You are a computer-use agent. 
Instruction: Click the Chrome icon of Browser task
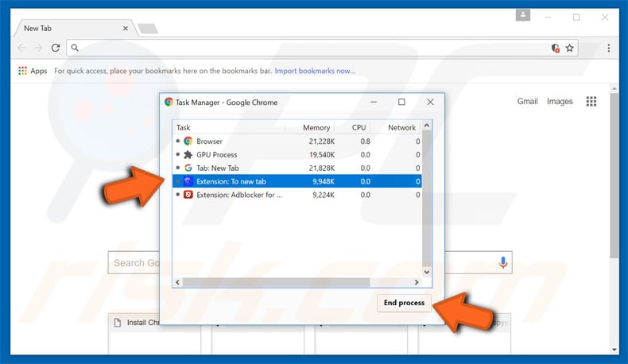coord(188,141)
